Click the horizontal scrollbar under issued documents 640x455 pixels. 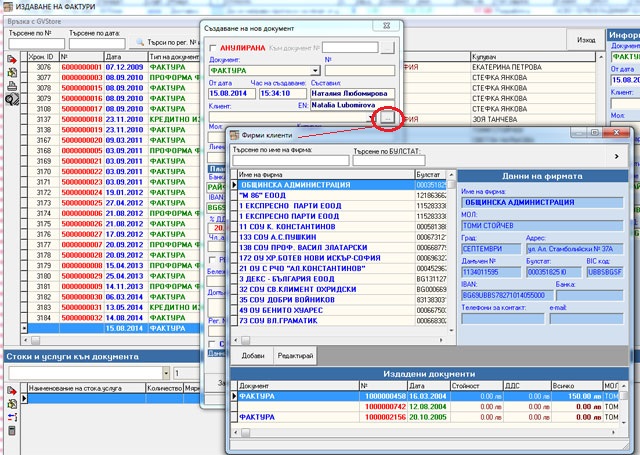424,433
